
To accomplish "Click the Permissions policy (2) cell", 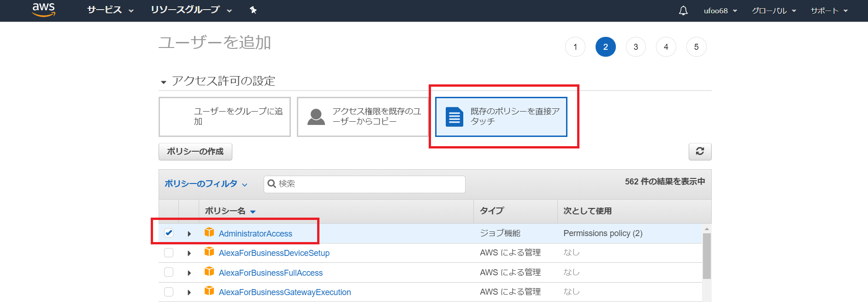I will pos(602,233).
